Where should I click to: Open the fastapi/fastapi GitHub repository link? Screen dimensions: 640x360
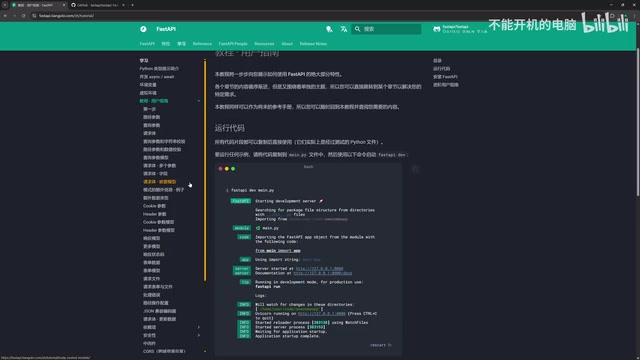pyautogui.click(x=460, y=29)
